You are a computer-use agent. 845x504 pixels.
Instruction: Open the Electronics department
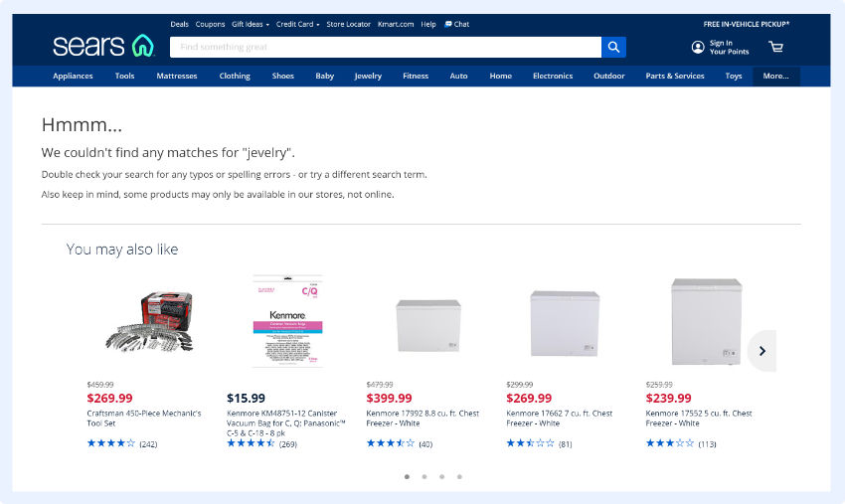click(x=553, y=76)
